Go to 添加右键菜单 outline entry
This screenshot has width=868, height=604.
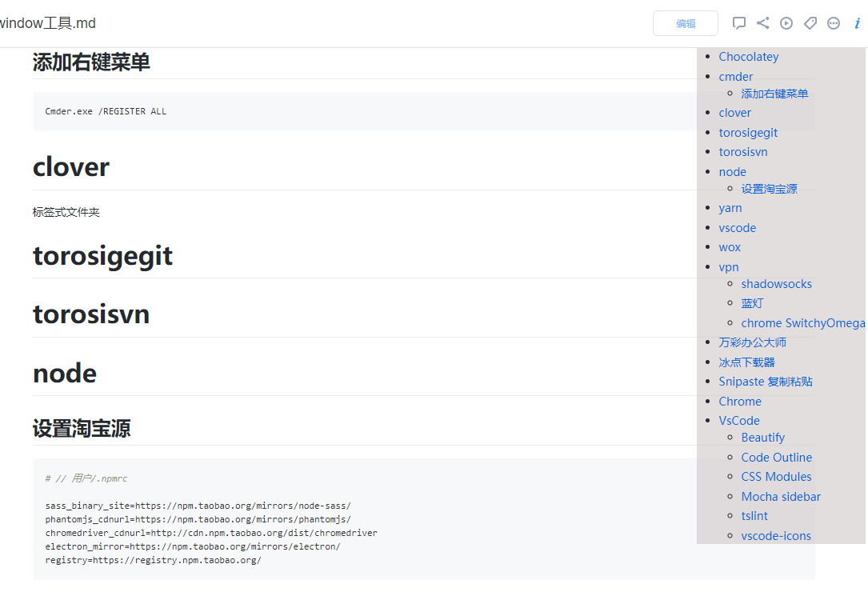pyautogui.click(x=774, y=94)
